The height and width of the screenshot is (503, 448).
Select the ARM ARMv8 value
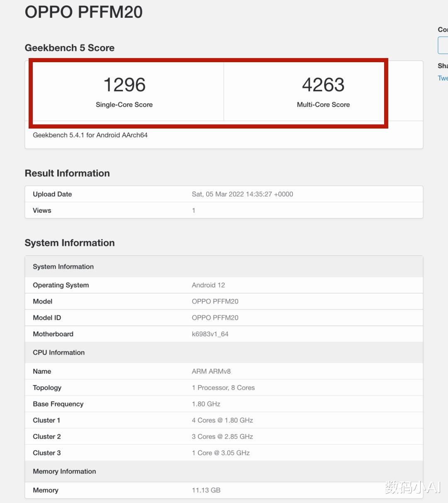tap(211, 372)
